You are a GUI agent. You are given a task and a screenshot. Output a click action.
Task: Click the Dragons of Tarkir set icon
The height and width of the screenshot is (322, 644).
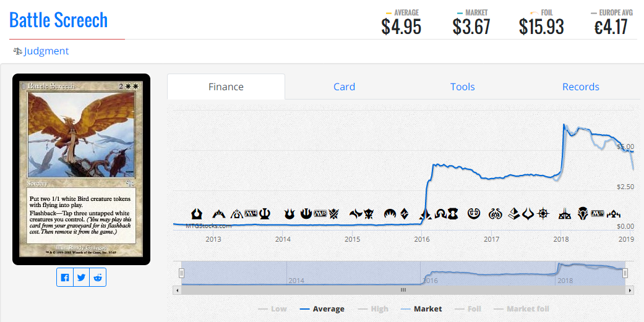369,214
